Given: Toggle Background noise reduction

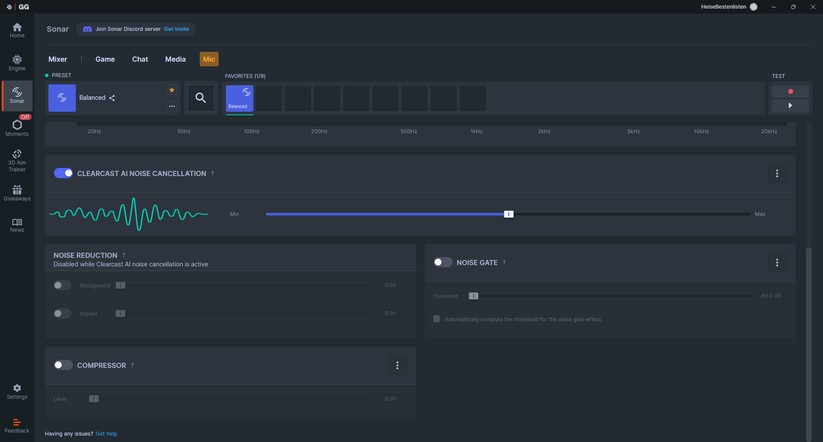Looking at the screenshot, I should (x=62, y=285).
